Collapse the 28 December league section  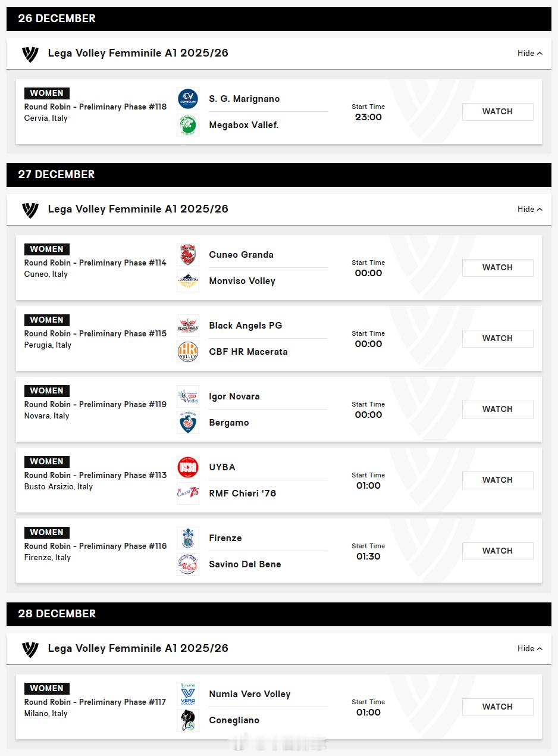[529, 649]
